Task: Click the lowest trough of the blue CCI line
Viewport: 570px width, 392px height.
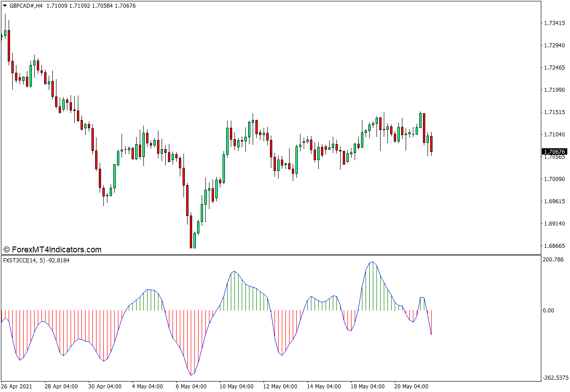Action: 191,375
